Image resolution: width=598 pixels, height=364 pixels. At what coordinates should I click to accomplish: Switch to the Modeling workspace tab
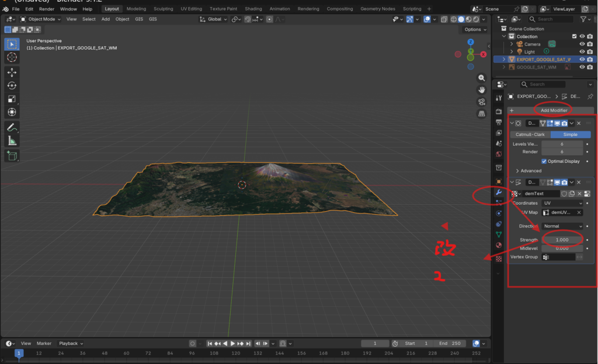pyautogui.click(x=136, y=9)
